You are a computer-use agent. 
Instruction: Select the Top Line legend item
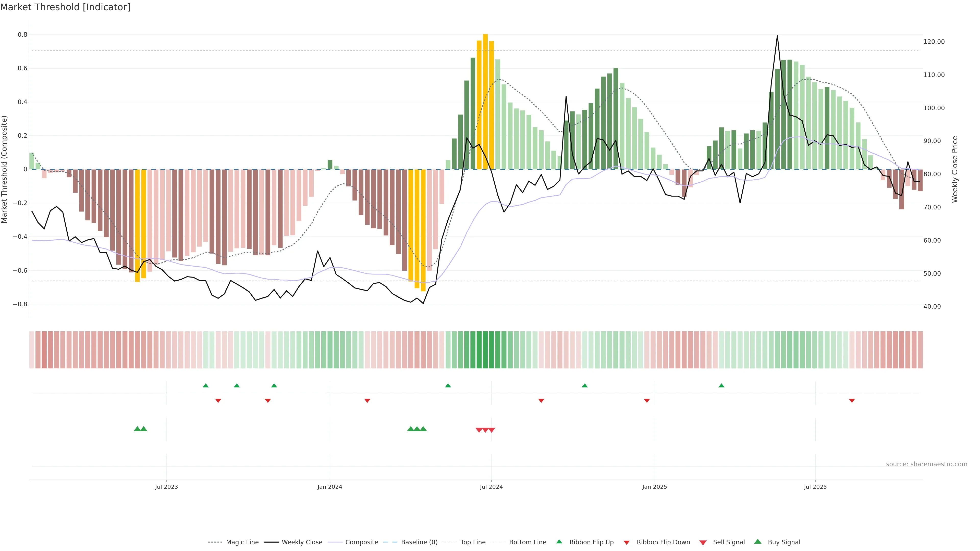pos(473,542)
